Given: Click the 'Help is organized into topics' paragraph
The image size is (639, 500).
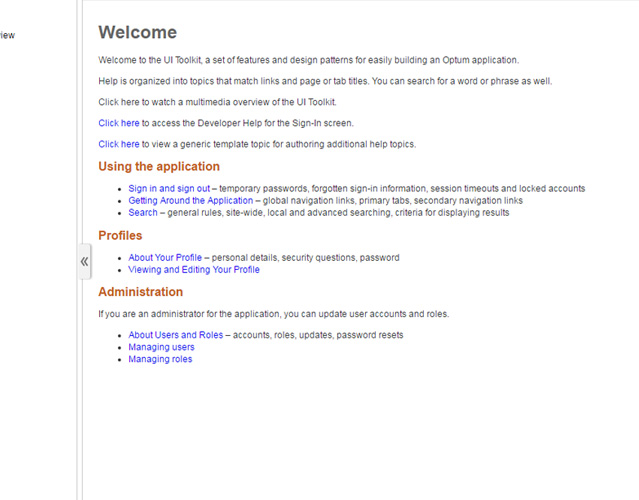Looking at the screenshot, I should coord(325,81).
